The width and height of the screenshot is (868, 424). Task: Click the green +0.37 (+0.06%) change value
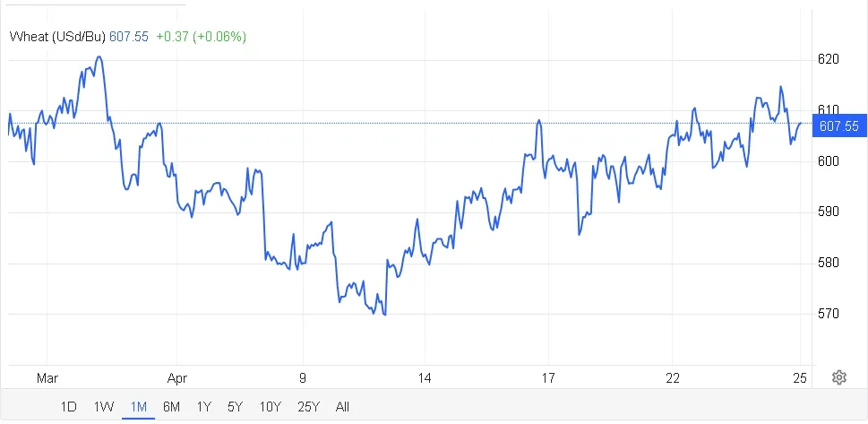tap(201, 37)
